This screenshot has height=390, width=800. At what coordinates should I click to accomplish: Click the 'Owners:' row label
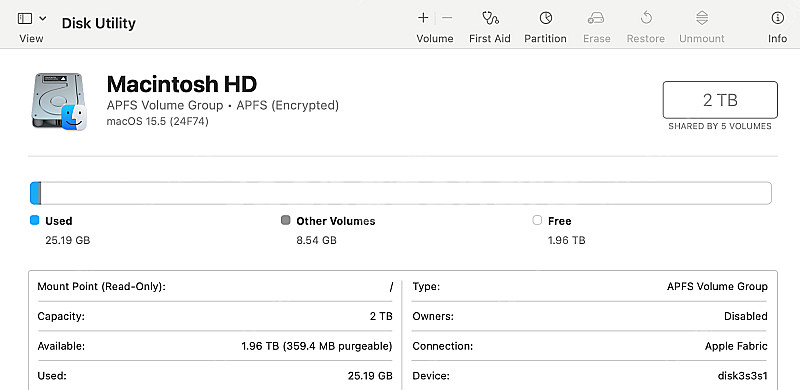(x=433, y=316)
